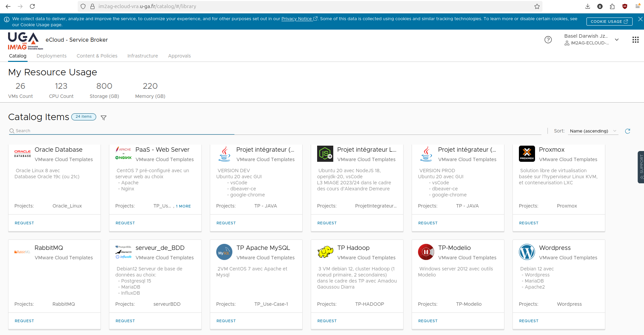Click the Oracle Database catalog icon
This screenshot has width=644, height=335.
point(22,153)
